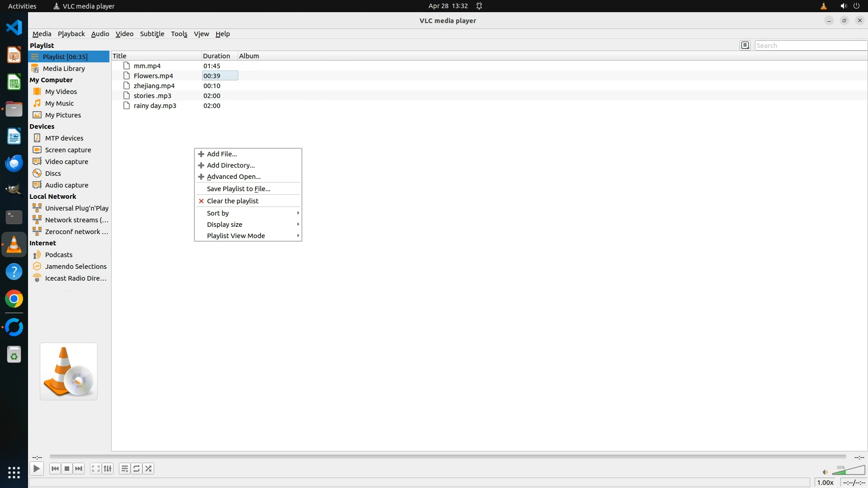Go to previous media icon
This screenshot has width=868, height=488.
coord(55,469)
